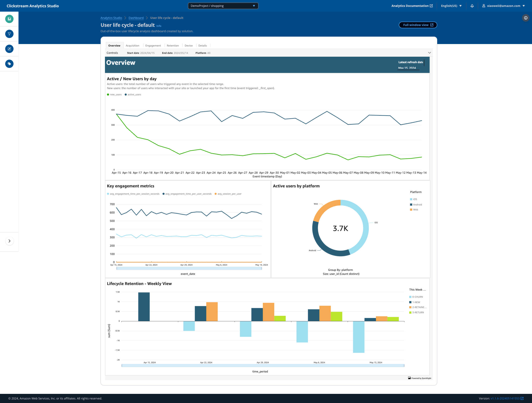Screen dimensions: 532x403
Task: Open the funnel Explore icon in sidebar
Action: coord(9,34)
